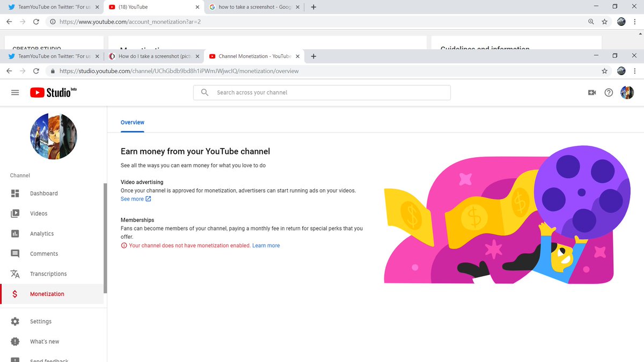The image size is (644, 362).
Task: Switch to how to take a screenshot Google tab
Action: click(254, 7)
